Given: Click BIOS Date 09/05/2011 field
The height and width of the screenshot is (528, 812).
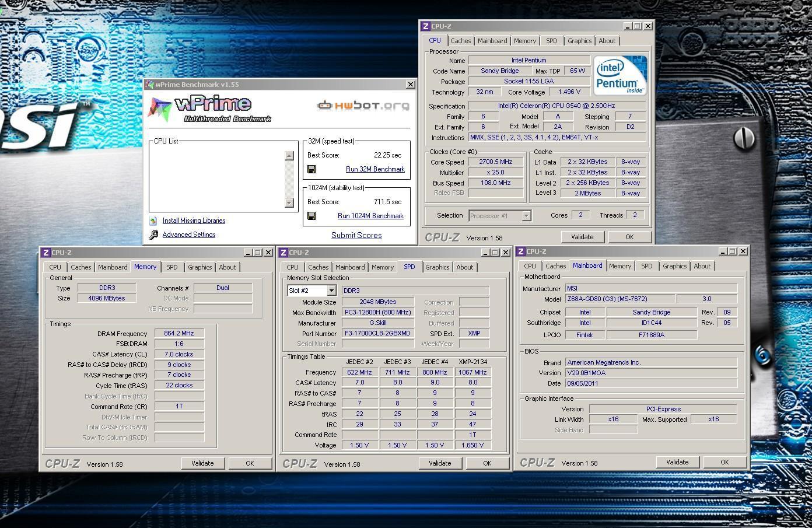Looking at the screenshot, I should [x=651, y=383].
